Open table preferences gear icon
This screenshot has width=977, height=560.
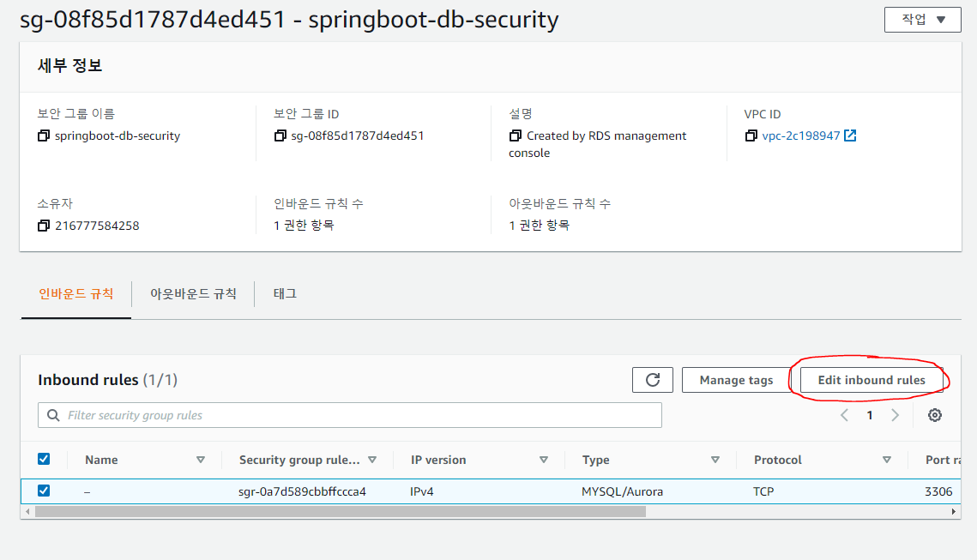[x=935, y=415]
